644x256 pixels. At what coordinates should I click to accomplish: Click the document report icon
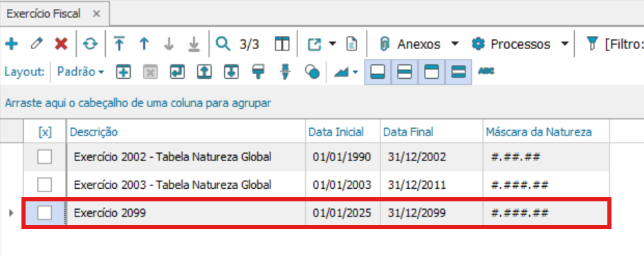tap(351, 44)
